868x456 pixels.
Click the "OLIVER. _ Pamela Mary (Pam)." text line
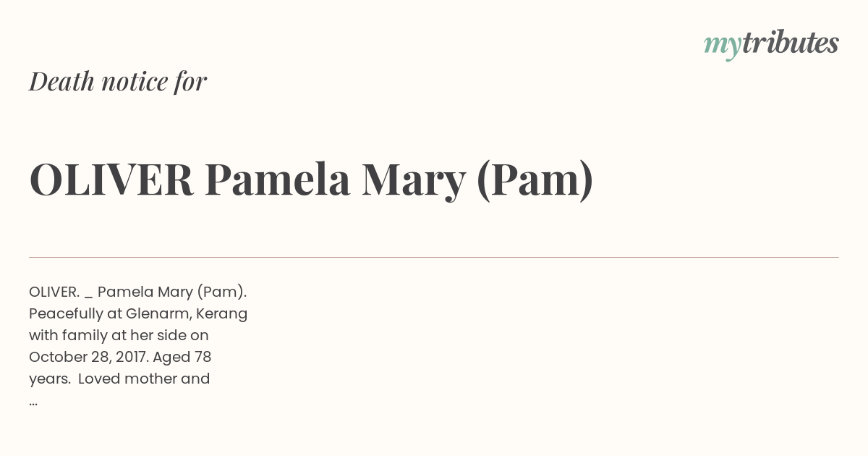(x=138, y=292)
